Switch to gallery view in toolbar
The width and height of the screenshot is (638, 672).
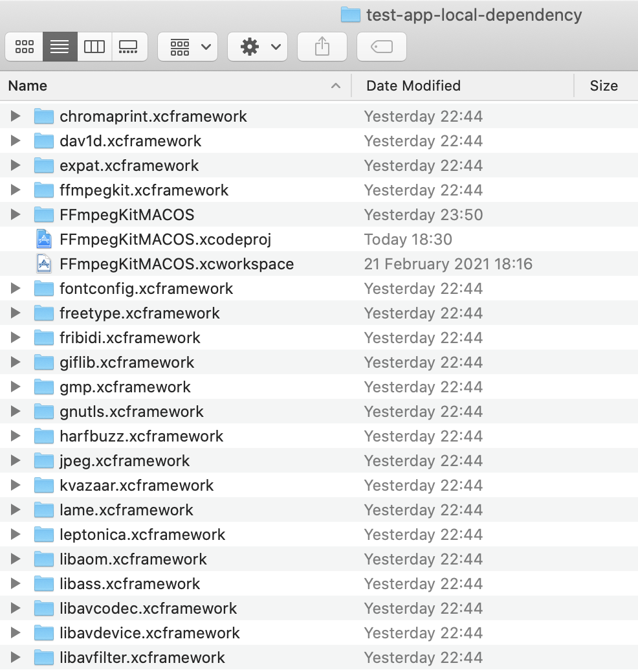click(129, 47)
